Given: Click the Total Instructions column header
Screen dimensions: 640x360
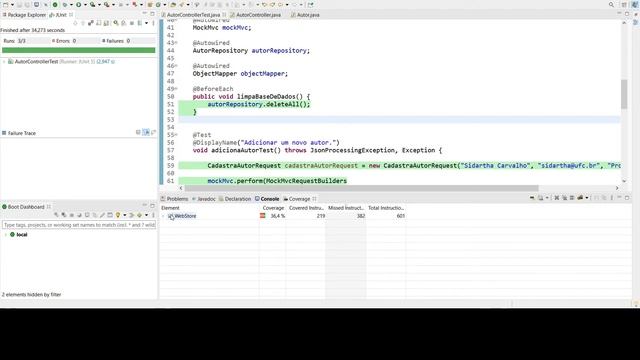Looking at the screenshot, I should (x=386, y=208).
